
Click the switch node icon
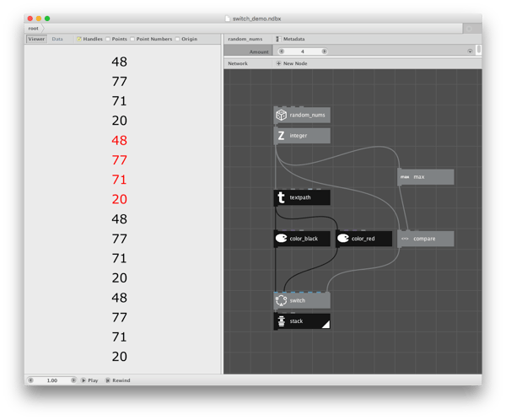pyautogui.click(x=281, y=300)
